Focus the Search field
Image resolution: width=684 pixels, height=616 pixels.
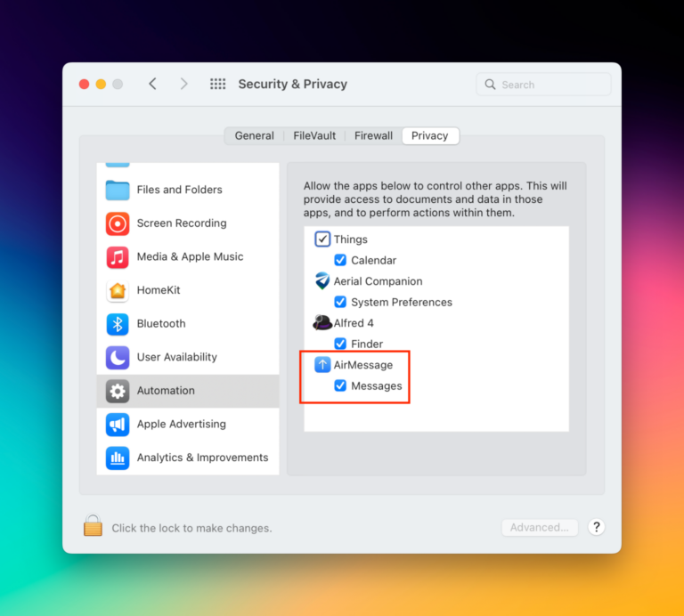(543, 85)
